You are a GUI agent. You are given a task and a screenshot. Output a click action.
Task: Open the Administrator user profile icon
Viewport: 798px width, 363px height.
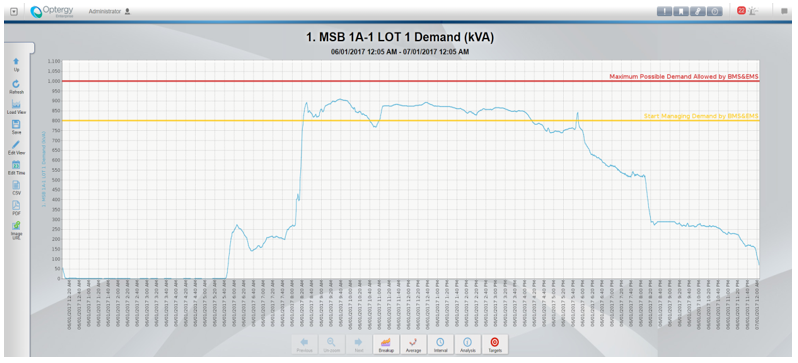[127, 11]
